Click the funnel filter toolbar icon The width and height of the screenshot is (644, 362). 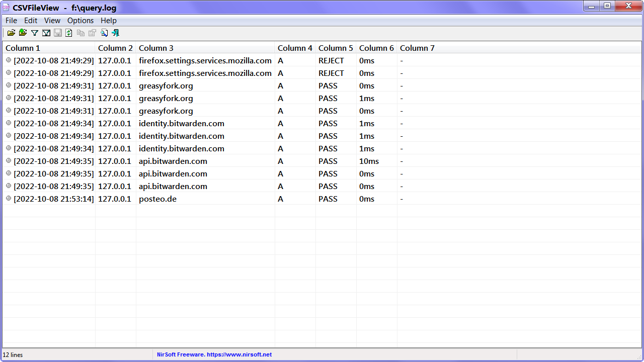34,33
